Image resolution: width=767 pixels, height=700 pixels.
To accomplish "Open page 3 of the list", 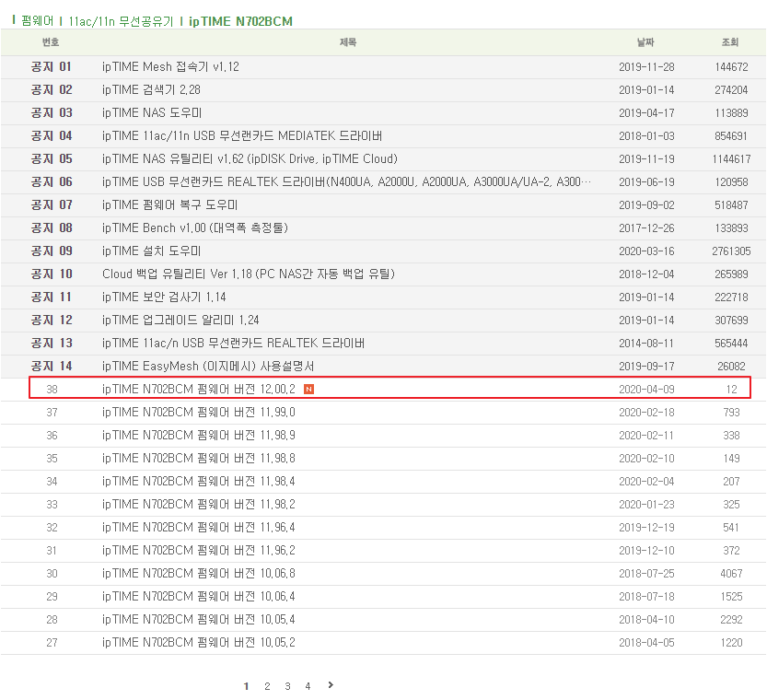I will coord(287,686).
